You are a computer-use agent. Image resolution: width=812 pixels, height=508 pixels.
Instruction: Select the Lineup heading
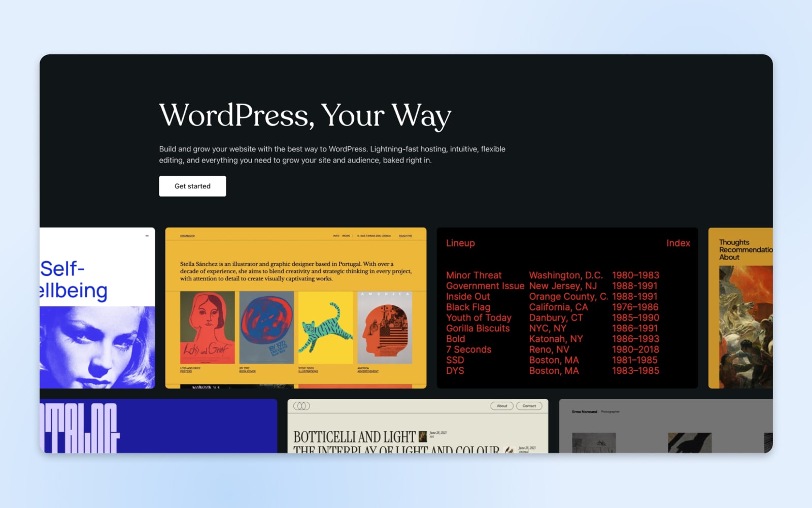click(460, 243)
